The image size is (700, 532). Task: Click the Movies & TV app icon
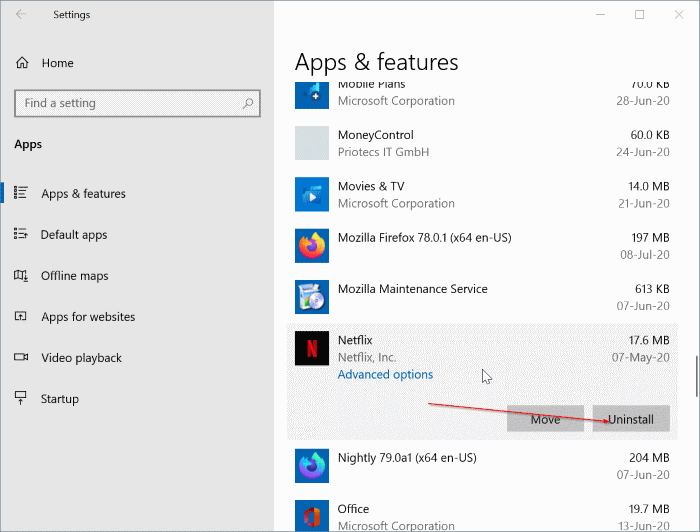point(312,194)
